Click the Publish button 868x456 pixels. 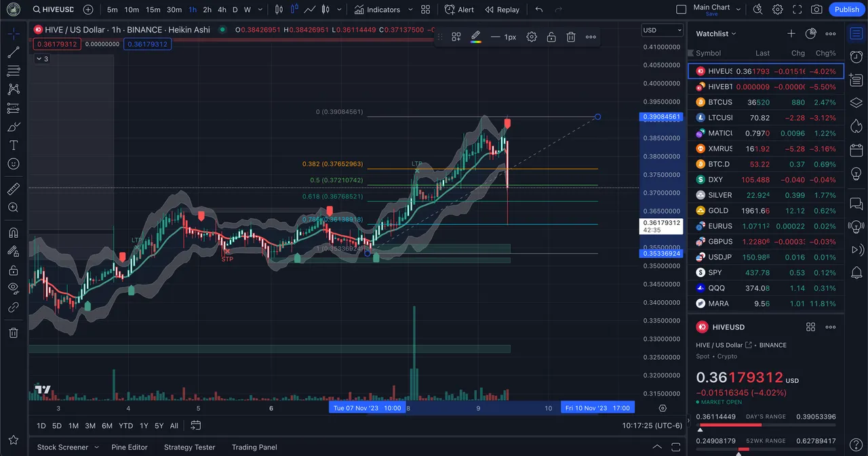[846, 9]
